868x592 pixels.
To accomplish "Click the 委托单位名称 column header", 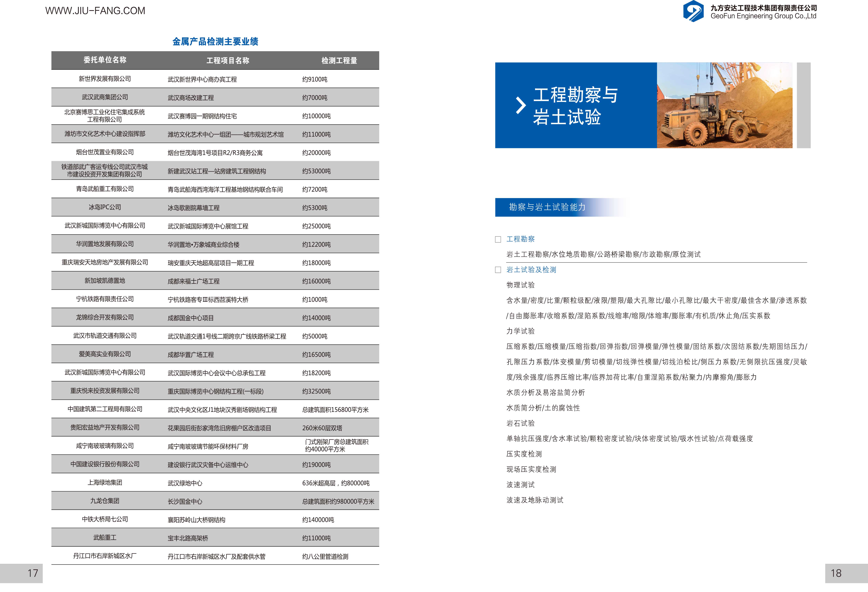I will pyautogui.click(x=105, y=60).
